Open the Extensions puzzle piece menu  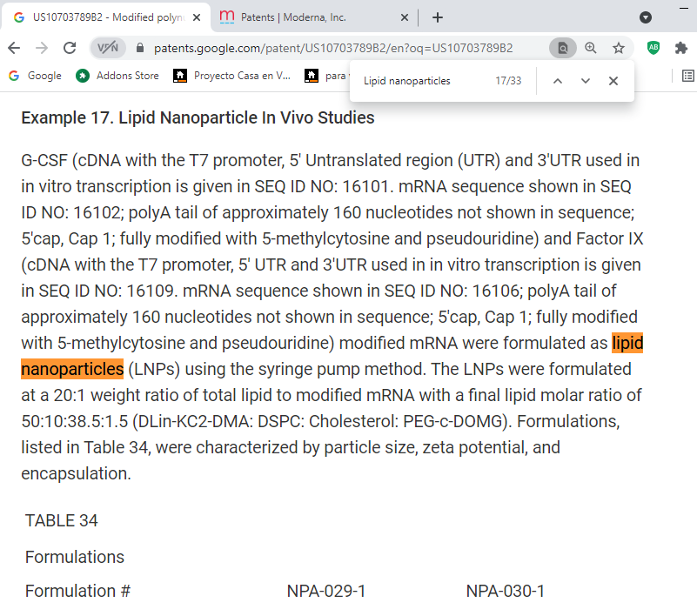(681, 48)
